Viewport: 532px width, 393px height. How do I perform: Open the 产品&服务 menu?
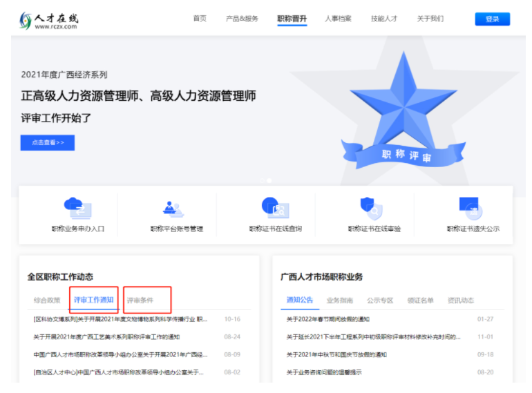click(x=242, y=19)
